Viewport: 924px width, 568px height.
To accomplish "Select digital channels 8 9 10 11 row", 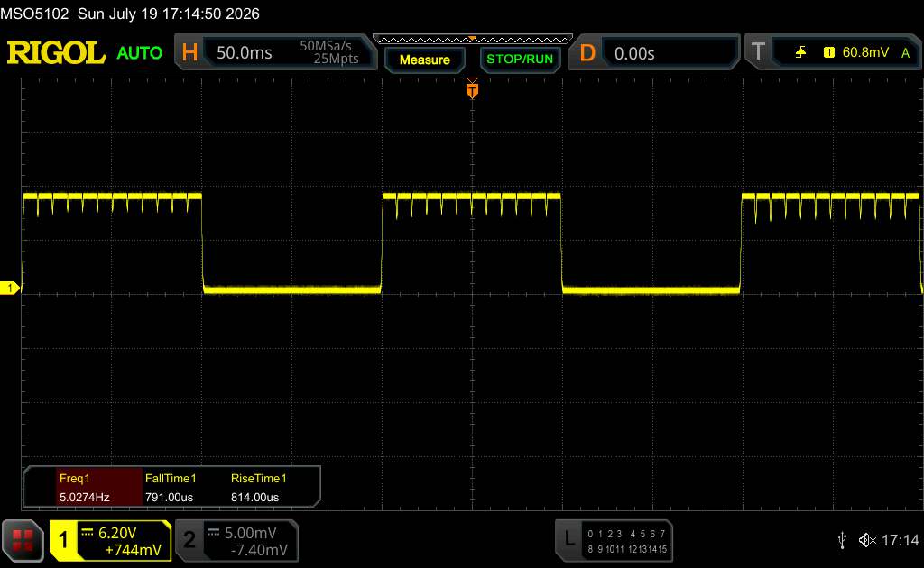I will (605, 549).
